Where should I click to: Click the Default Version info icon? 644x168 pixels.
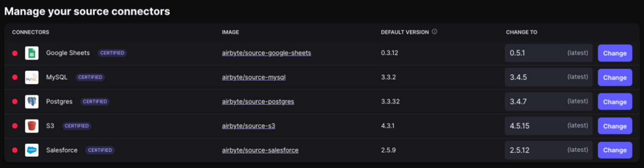435,32
